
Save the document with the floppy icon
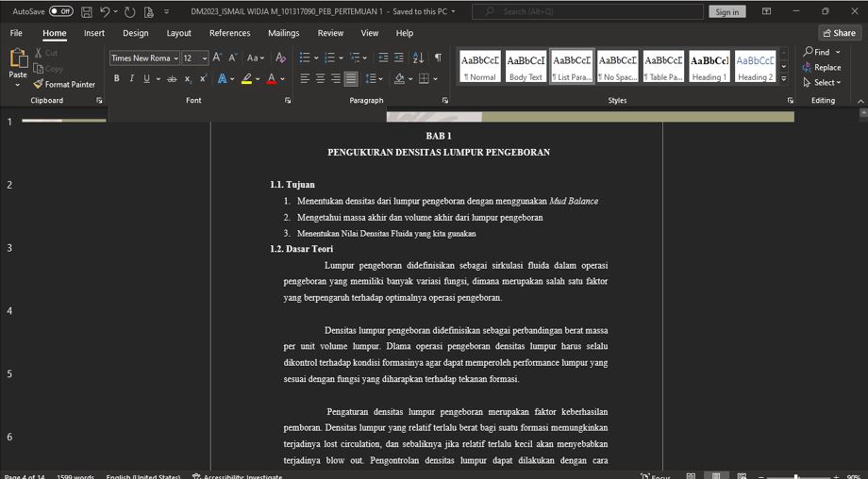tap(87, 11)
